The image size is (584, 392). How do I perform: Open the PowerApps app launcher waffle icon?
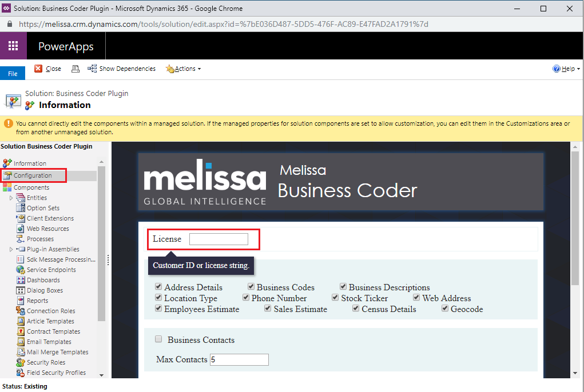click(x=13, y=46)
